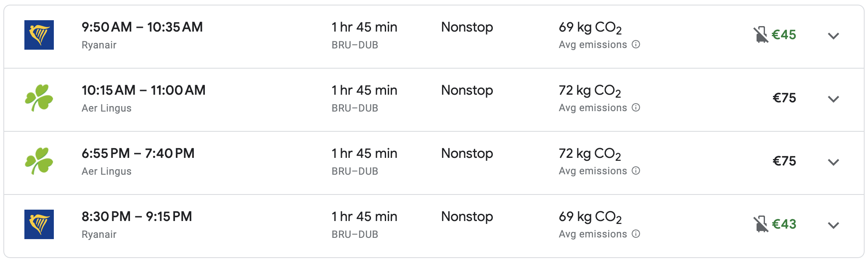Expand the 10:15 AM Aer Lingus flight details
The width and height of the screenshot is (868, 261).
click(833, 99)
